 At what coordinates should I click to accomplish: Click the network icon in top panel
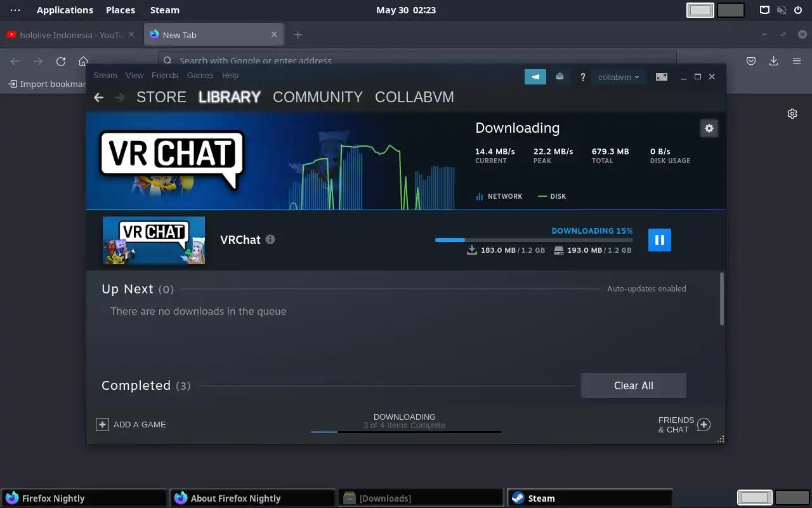coord(765,10)
